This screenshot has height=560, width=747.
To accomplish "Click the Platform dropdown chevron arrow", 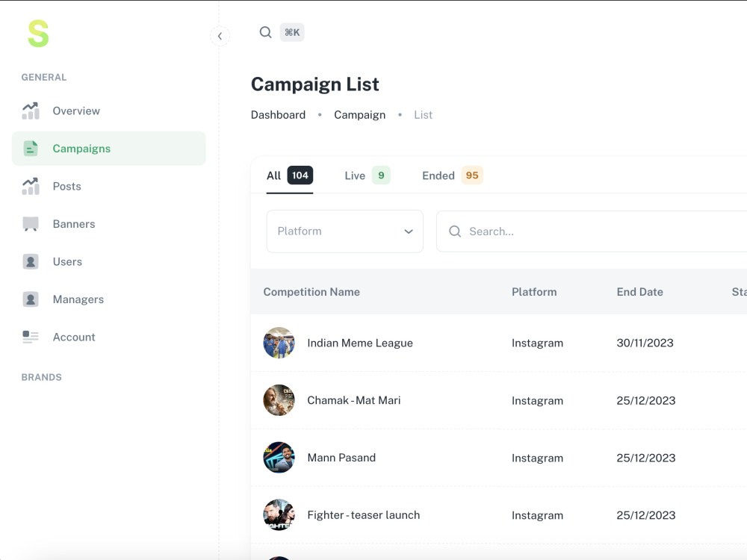I will click(409, 231).
